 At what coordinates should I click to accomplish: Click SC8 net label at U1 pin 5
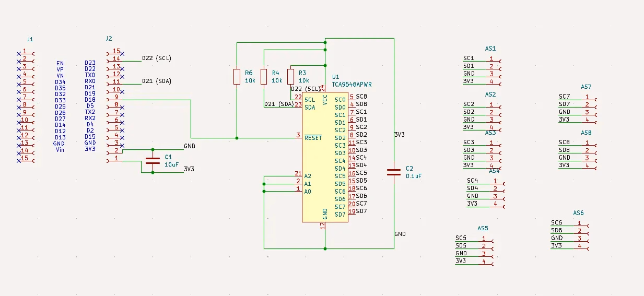click(x=361, y=97)
